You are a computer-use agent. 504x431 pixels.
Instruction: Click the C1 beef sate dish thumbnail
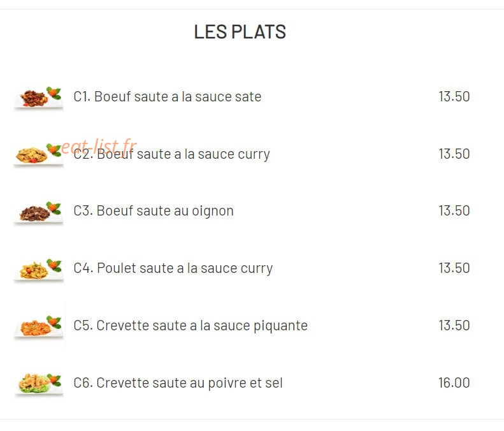click(38, 98)
